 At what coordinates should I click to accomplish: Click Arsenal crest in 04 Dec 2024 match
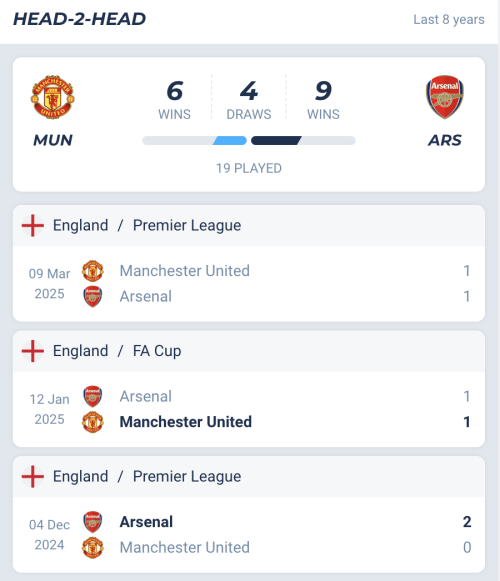93,522
